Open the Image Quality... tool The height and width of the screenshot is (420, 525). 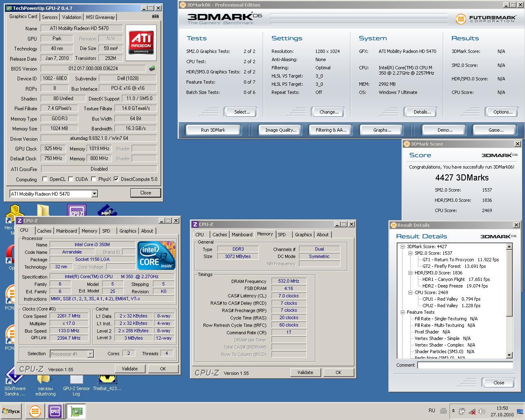pos(281,130)
